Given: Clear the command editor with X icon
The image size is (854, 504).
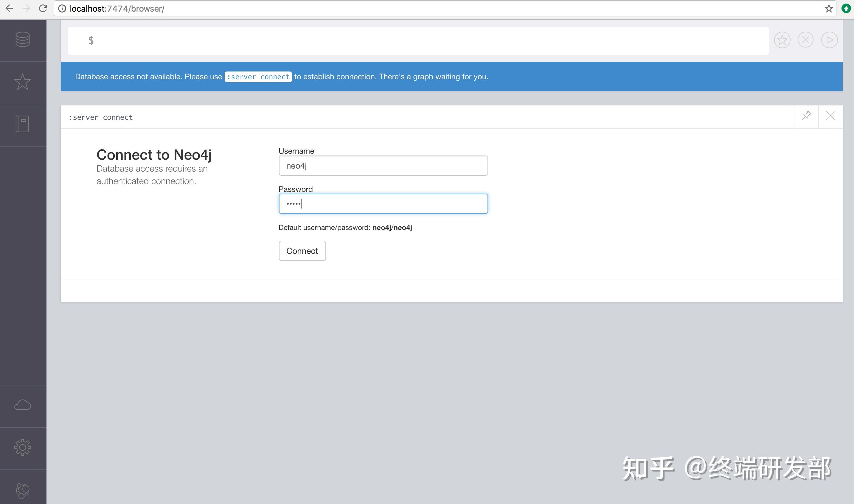Looking at the screenshot, I should coord(806,40).
